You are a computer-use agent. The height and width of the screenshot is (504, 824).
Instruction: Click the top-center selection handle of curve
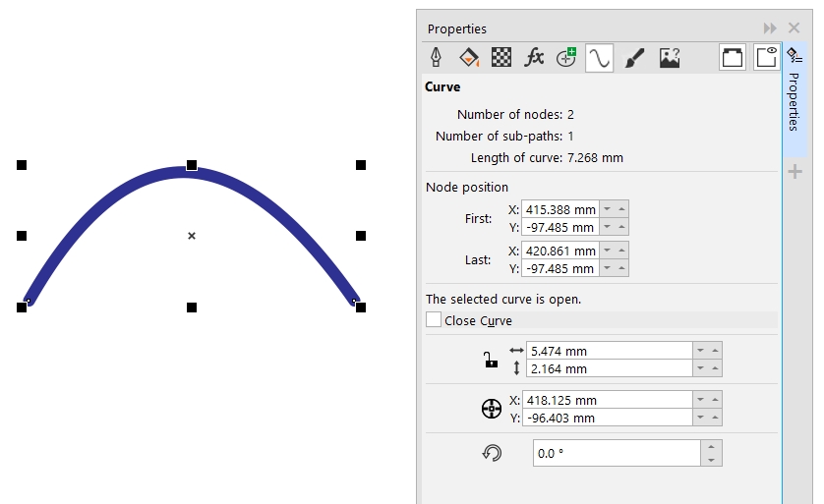(x=192, y=165)
